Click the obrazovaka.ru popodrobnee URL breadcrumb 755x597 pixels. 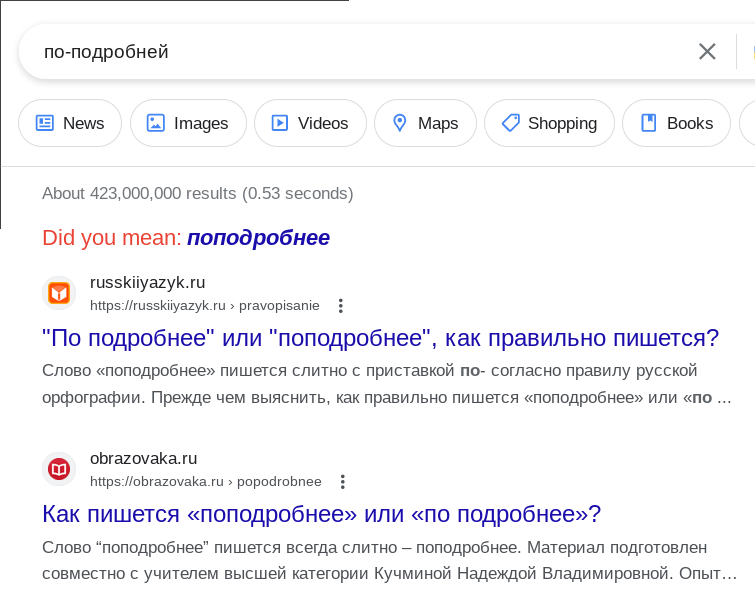[x=206, y=482]
